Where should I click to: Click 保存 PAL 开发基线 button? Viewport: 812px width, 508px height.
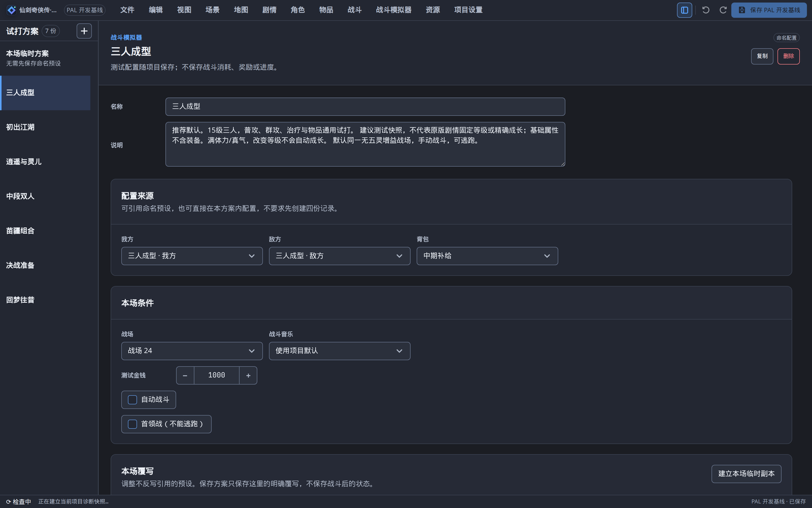tap(769, 10)
